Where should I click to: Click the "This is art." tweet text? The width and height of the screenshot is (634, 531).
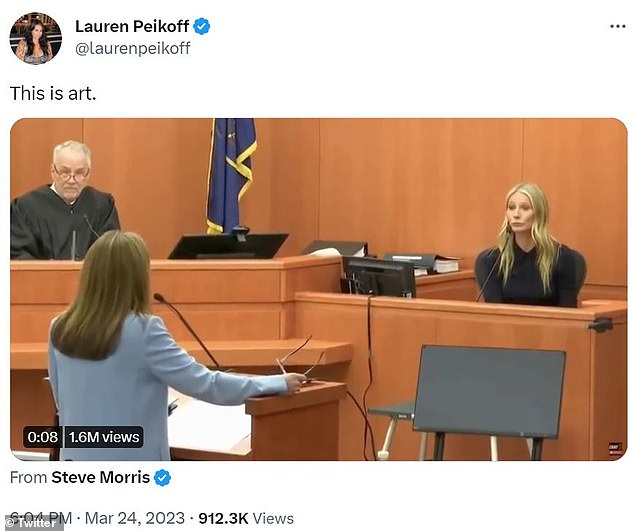(53, 93)
